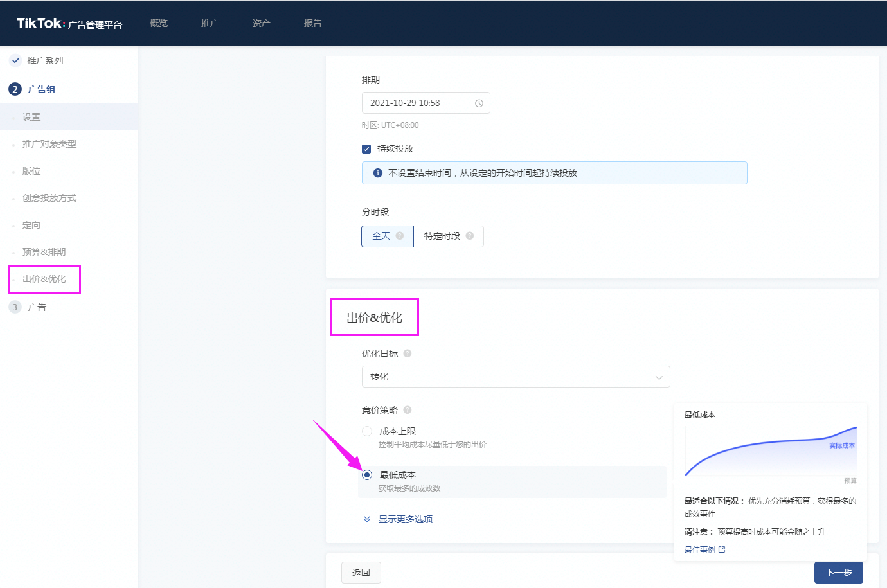The height and width of the screenshot is (588, 887).
Task: Click the 分时段 label
Action: coord(375,212)
